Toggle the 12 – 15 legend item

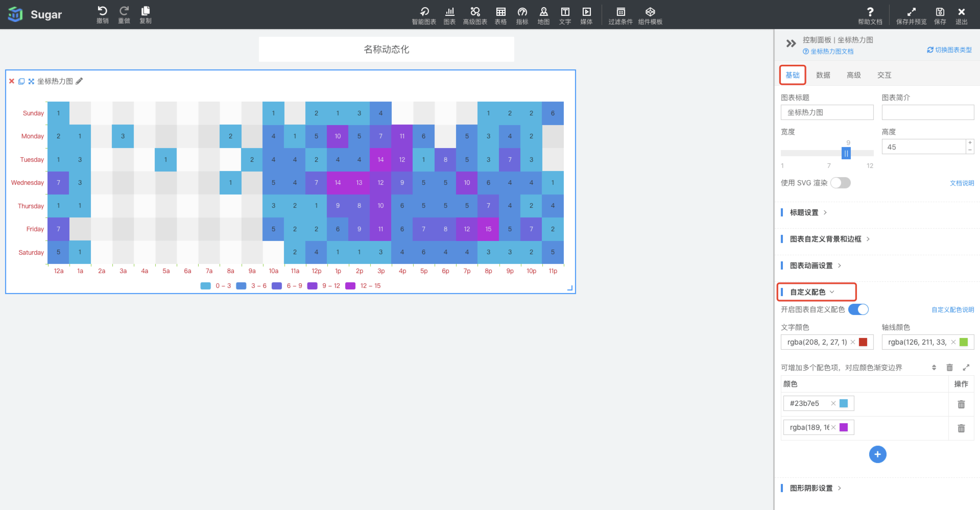(363, 286)
